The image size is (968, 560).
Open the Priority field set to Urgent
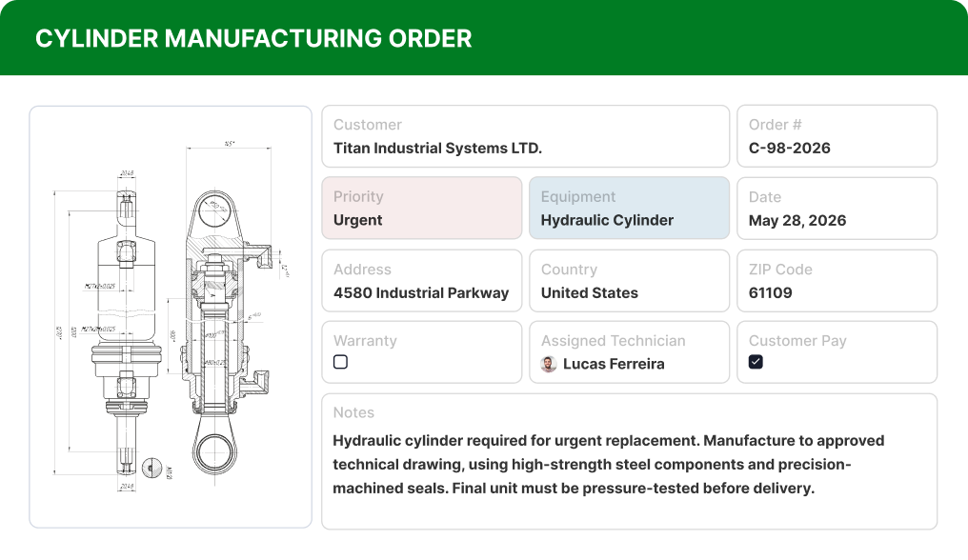tap(422, 208)
